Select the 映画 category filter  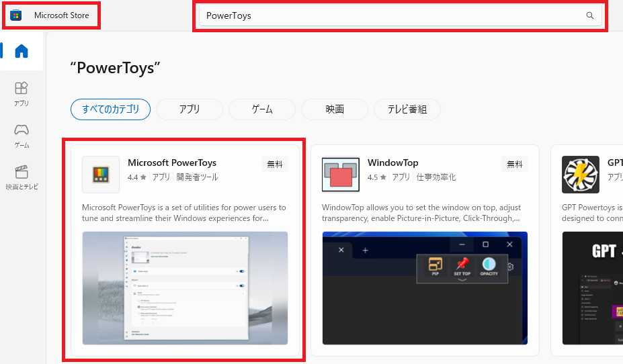pyautogui.click(x=335, y=109)
